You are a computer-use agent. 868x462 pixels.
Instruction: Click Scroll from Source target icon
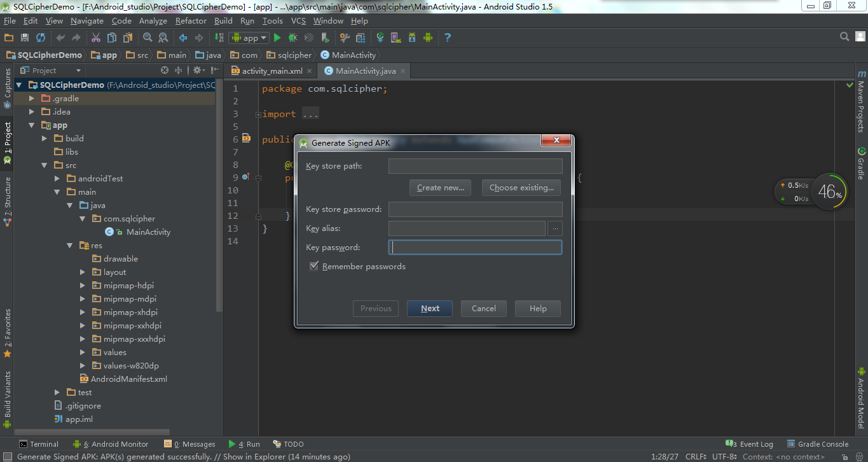point(165,70)
